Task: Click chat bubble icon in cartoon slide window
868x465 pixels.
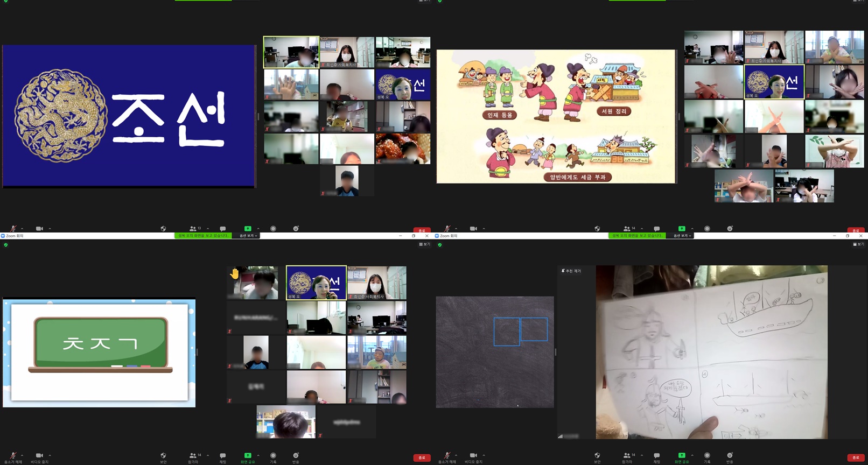Action: 656,229
